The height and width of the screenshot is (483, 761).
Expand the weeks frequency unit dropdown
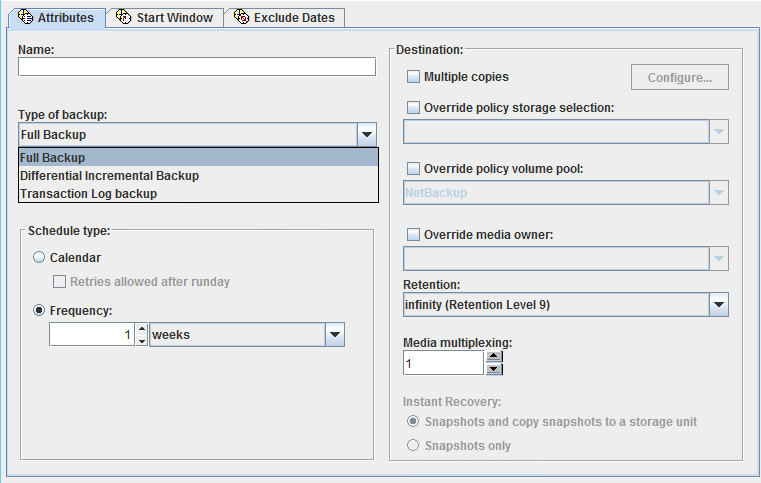tap(335, 334)
